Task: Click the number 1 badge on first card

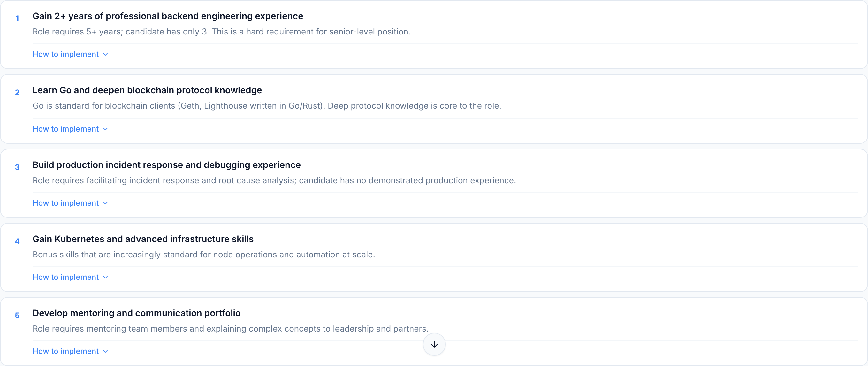Action: point(17,19)
